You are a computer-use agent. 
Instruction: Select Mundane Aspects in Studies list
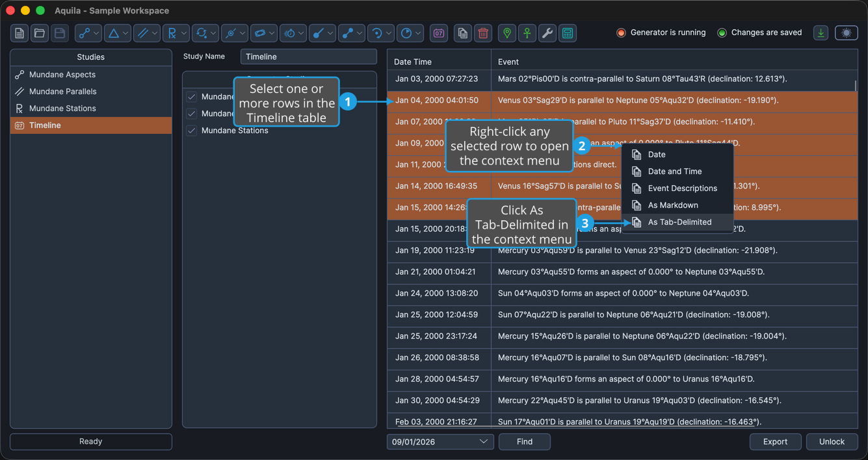[x=91, y=75]
